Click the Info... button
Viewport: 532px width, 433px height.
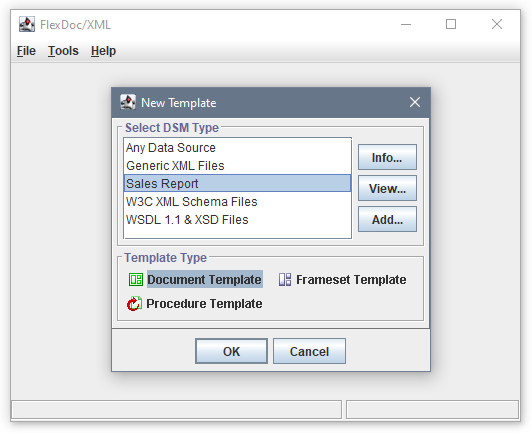click(387, 157)
